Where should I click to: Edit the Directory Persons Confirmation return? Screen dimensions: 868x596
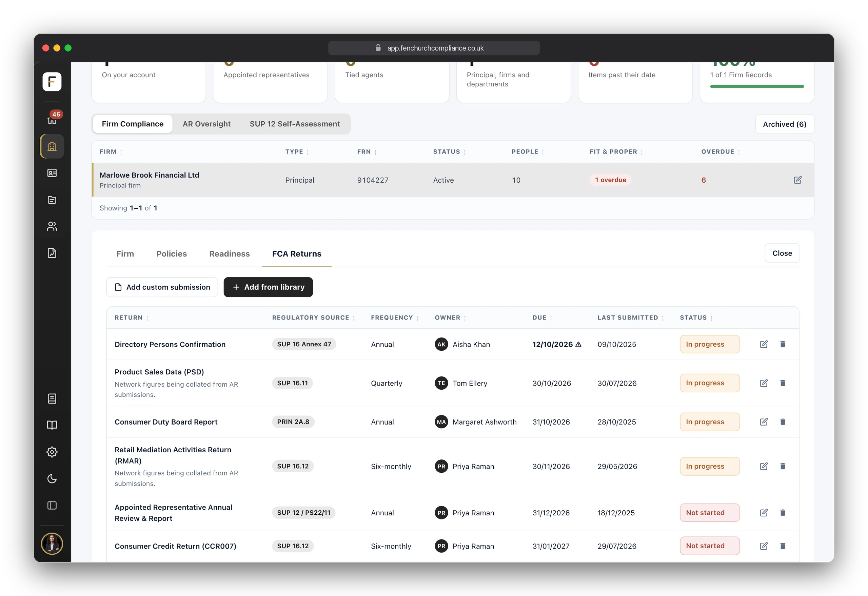coord(763,344)
